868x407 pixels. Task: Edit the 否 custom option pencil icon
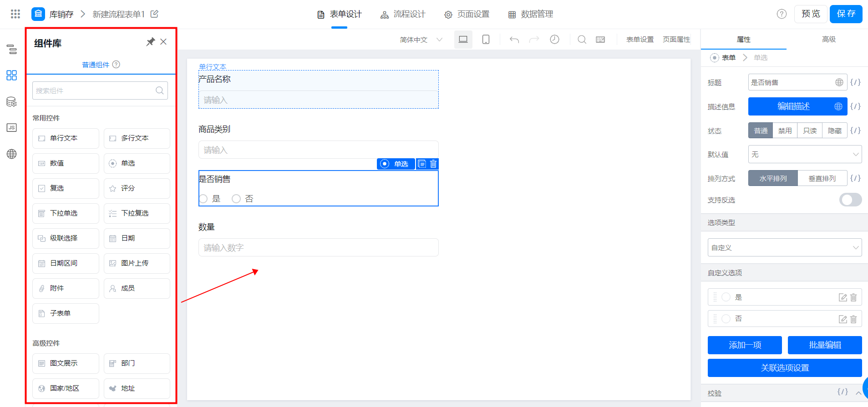point(843,319)
